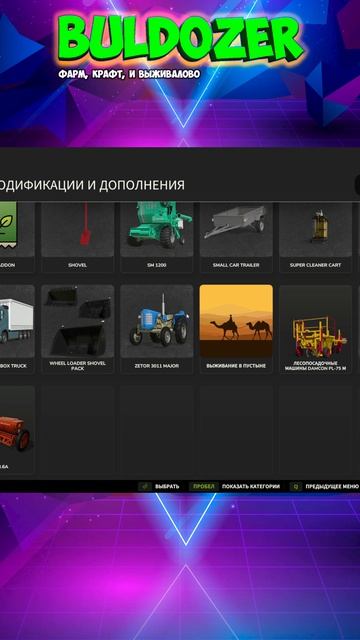This screenshot has width=360, height=640.
Task: Select the yellow Damcon PL-75 M planter thumbnail
Action: (316, 321)
